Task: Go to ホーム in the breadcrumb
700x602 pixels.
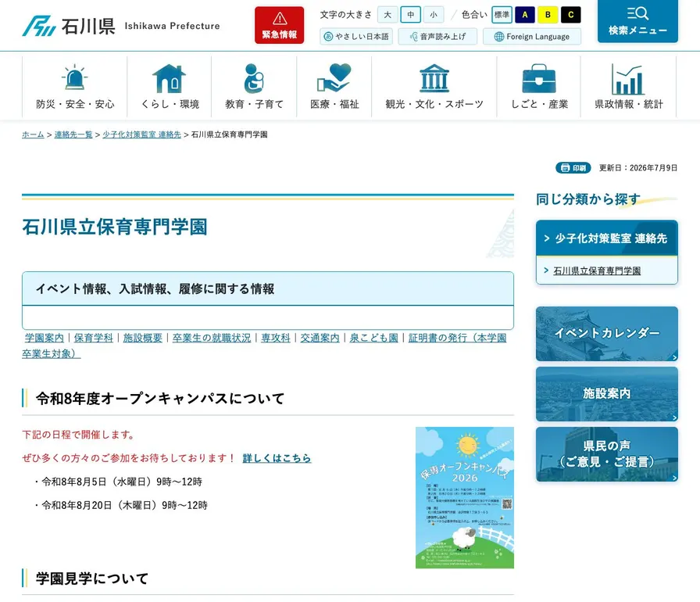Action: (x=33, y=134)
